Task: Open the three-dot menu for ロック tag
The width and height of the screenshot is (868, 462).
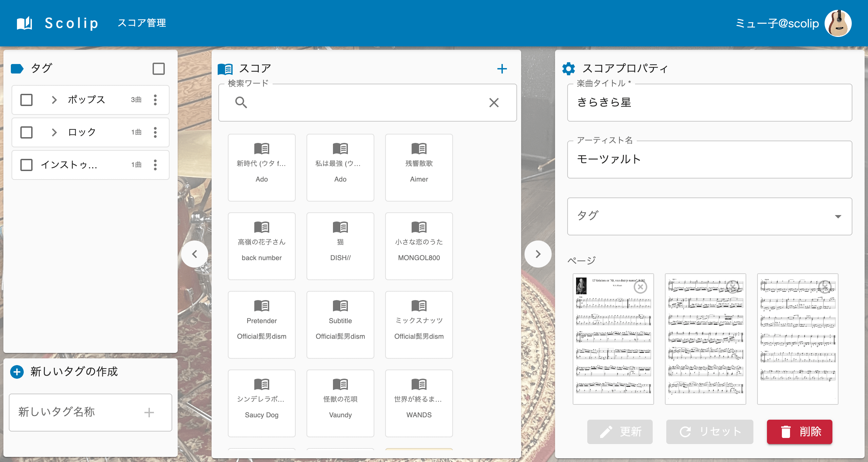Action: click(156, 132)
